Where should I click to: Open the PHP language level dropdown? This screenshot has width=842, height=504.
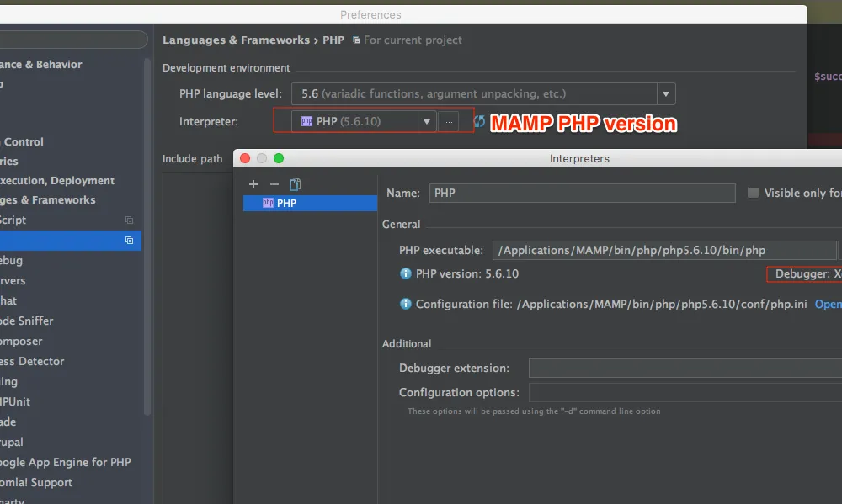(x=664, y=93)
